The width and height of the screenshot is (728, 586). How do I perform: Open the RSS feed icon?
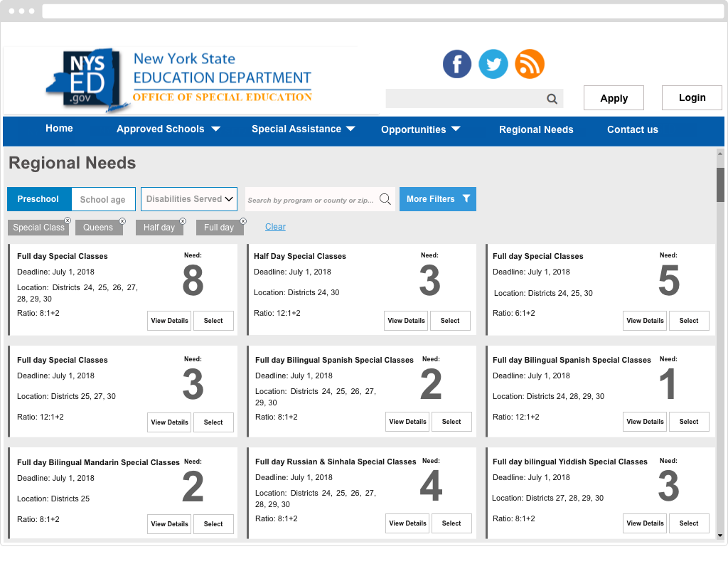click(x=530, y=64)
